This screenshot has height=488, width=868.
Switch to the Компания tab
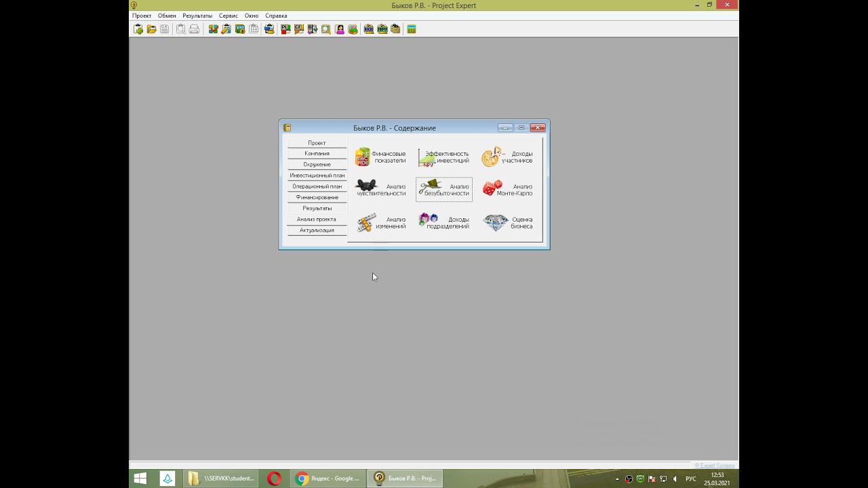[317, 154]
